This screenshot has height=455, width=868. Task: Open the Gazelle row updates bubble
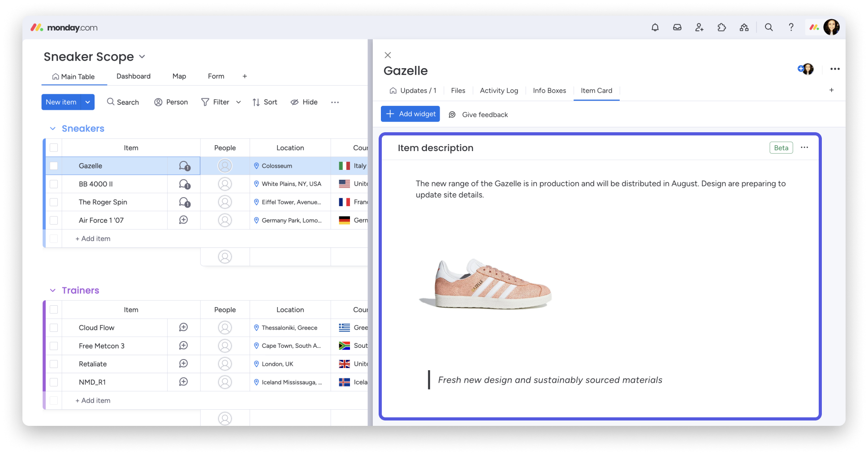click(184, 166)
